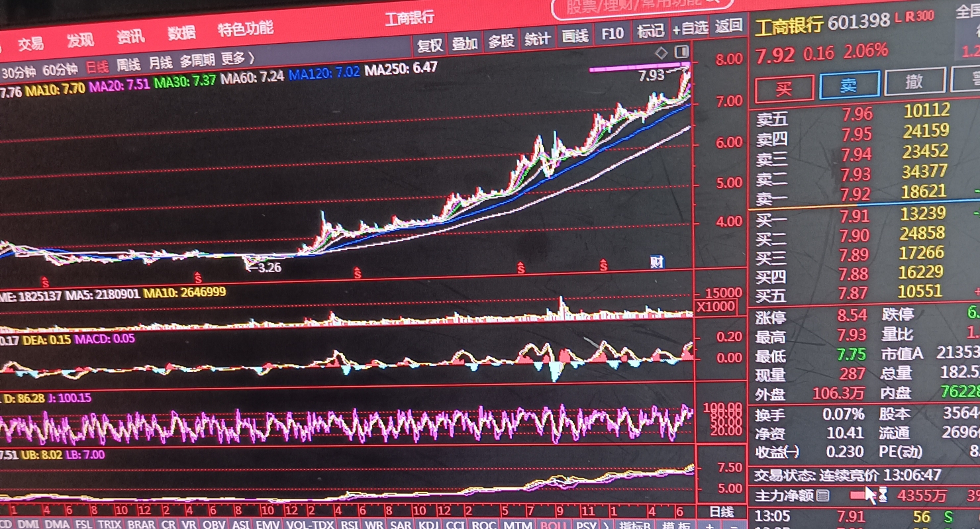This screenshot has height=529, width=980.
Task: Click the 最高 value 7.93
Action: coord(852,336)
